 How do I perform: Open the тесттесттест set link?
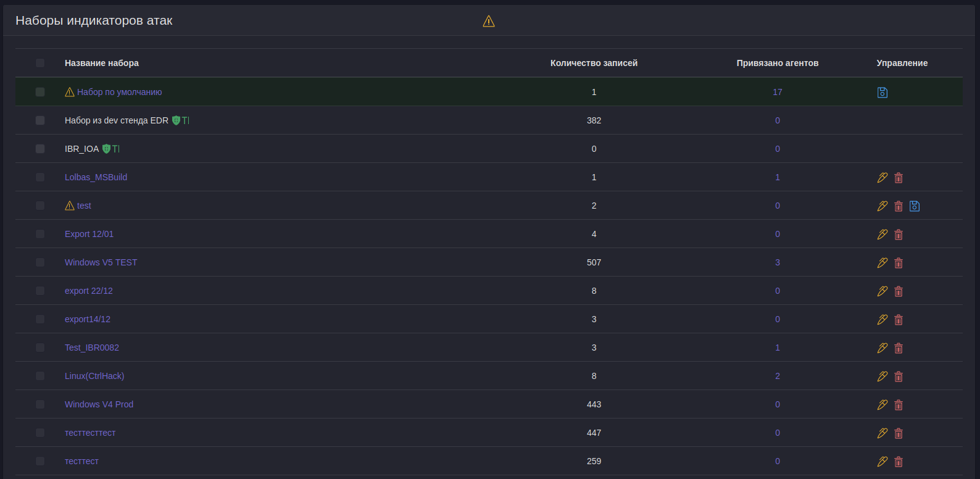[x=90, y=433]
